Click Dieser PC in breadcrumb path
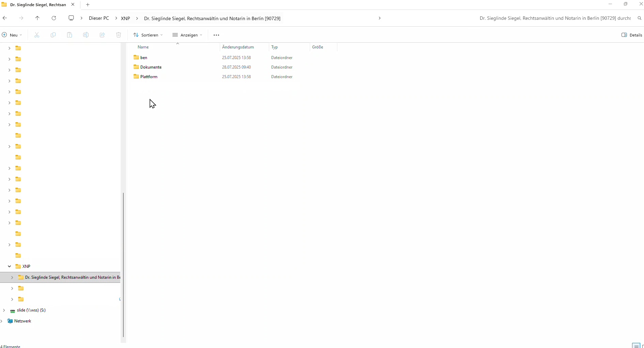The height and width of the screenshot is (348, 644). (x=99, y=18)
